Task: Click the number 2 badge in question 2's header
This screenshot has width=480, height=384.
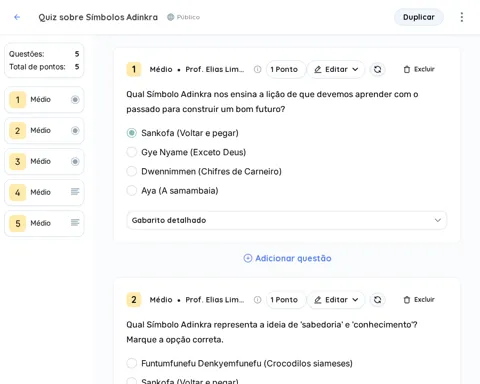Action: [x=134, y=300]
